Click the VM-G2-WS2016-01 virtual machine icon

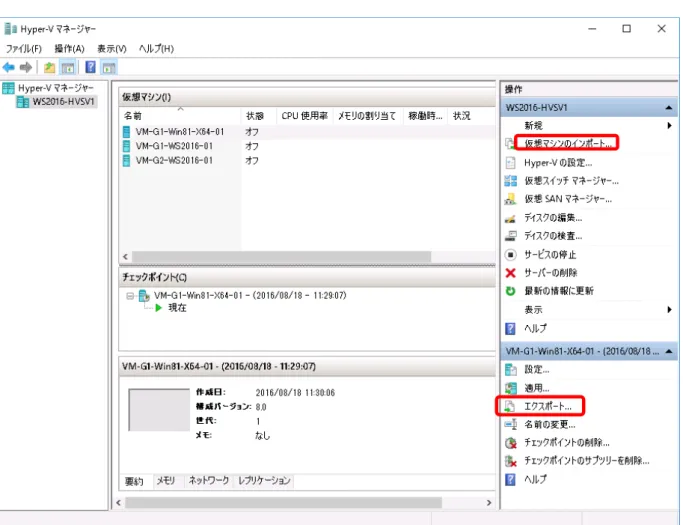(126, 160)
